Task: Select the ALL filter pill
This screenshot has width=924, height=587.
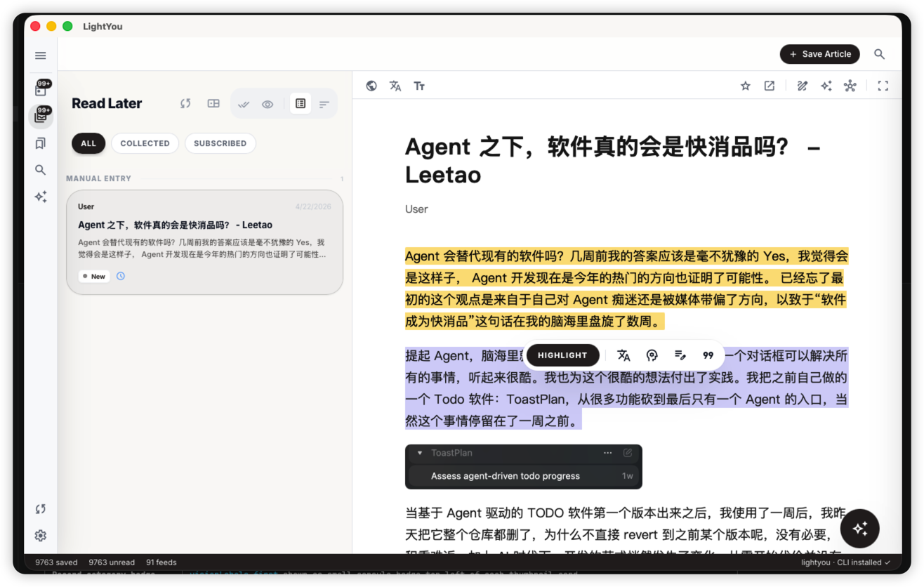Action: point(88,143)
